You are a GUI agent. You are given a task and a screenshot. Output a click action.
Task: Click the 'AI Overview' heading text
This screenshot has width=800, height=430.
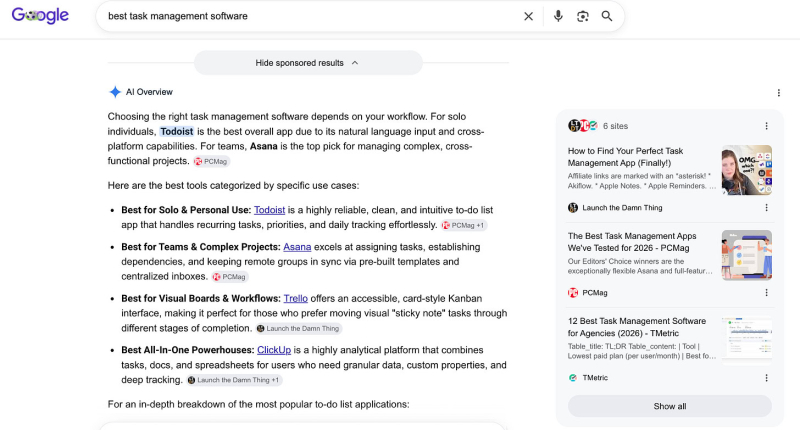pyautogui.click(x=149, y=92)
